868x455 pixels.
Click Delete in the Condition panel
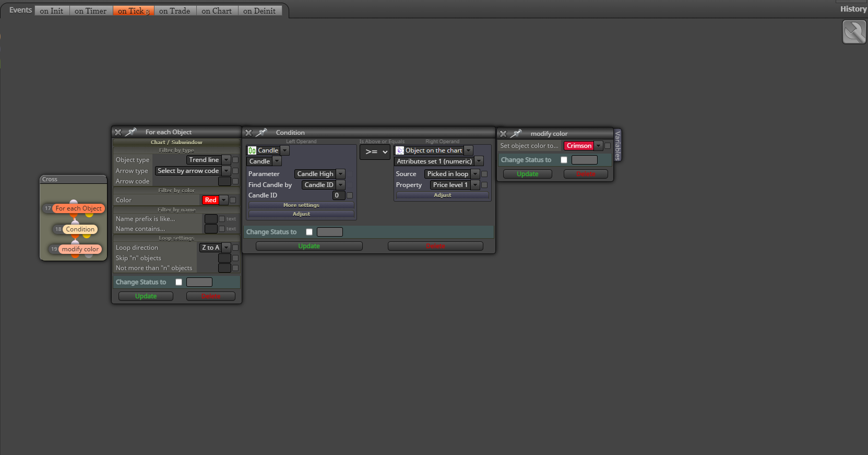(x=435, y=246)
